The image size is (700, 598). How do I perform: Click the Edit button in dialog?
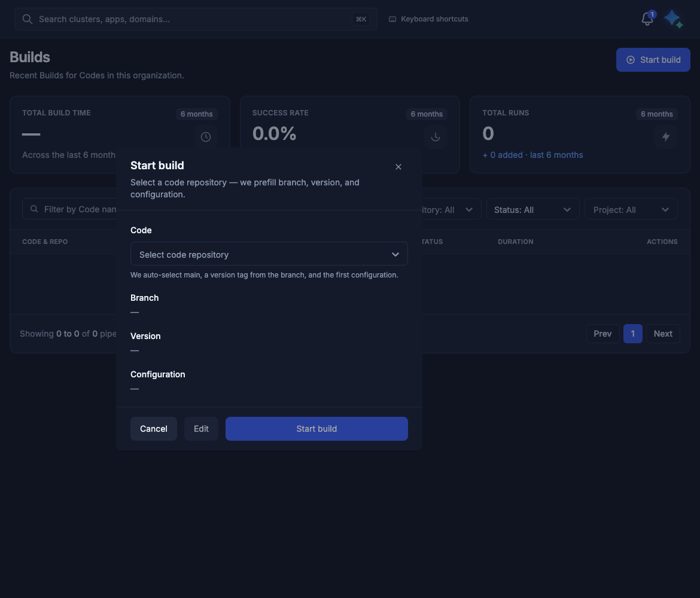point(201,429)
